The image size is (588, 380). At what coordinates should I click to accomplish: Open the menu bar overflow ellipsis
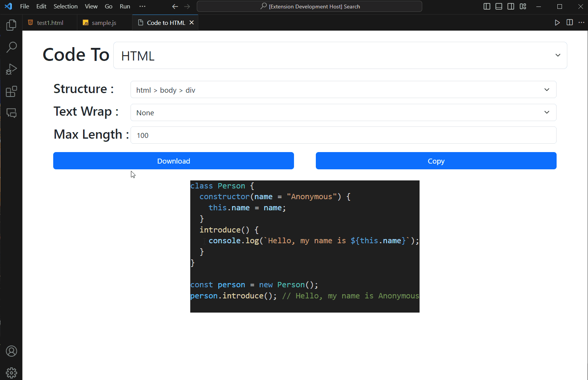click(x=142, y=7)
